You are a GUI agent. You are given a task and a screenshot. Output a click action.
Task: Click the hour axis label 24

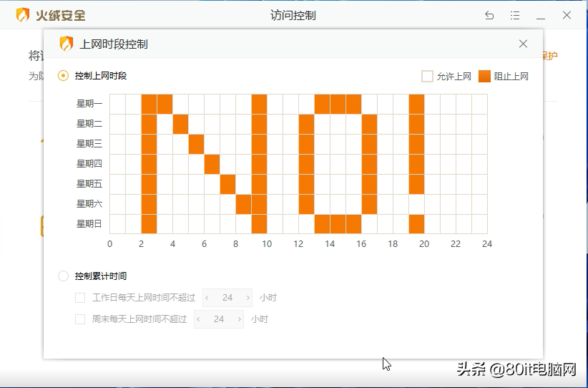click(487, 244)
